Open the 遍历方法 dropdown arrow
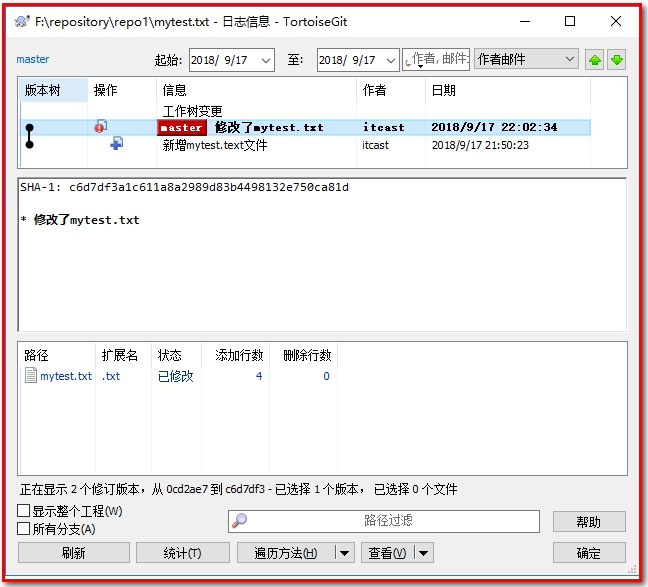The height and width of the screenshot is (587, 648). (x=344, y=553)
